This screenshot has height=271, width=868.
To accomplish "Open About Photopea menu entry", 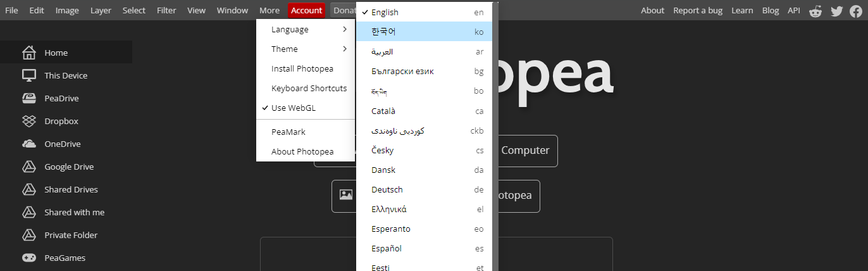I will click(x=306, y=151).
